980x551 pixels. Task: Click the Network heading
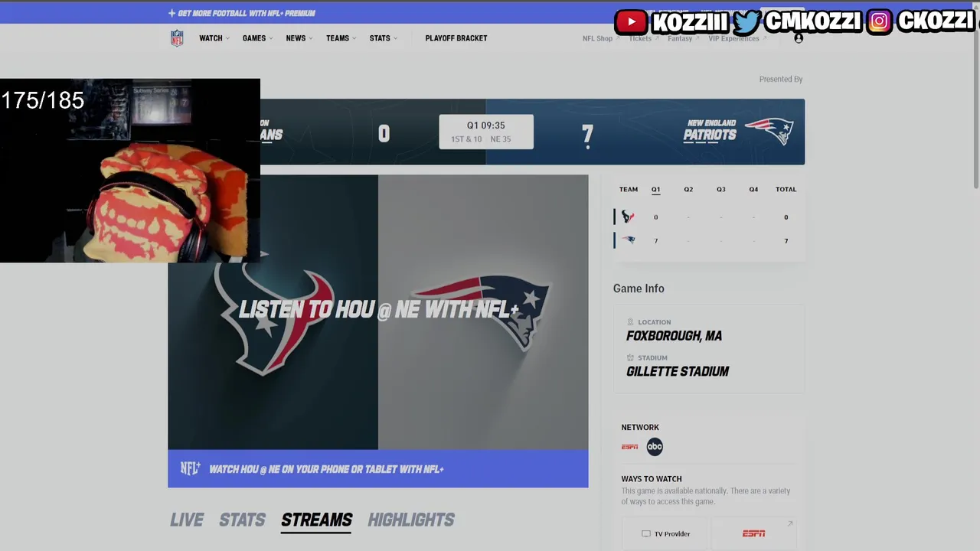tap(640, 427)
